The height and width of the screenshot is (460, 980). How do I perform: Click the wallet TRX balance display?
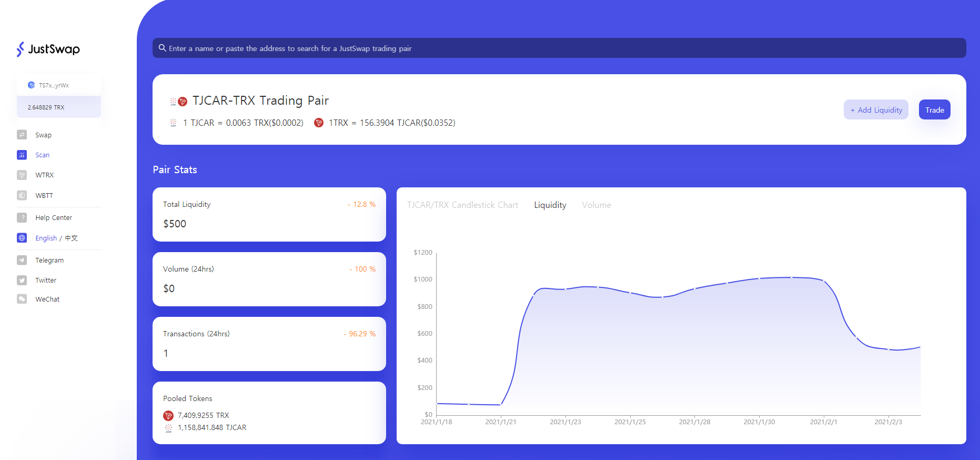[46, 107]
